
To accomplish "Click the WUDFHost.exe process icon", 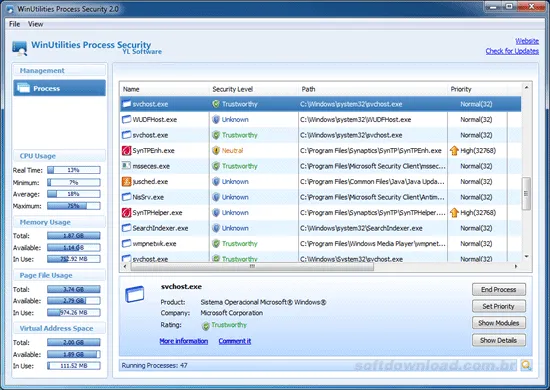I will pos(126,120).
